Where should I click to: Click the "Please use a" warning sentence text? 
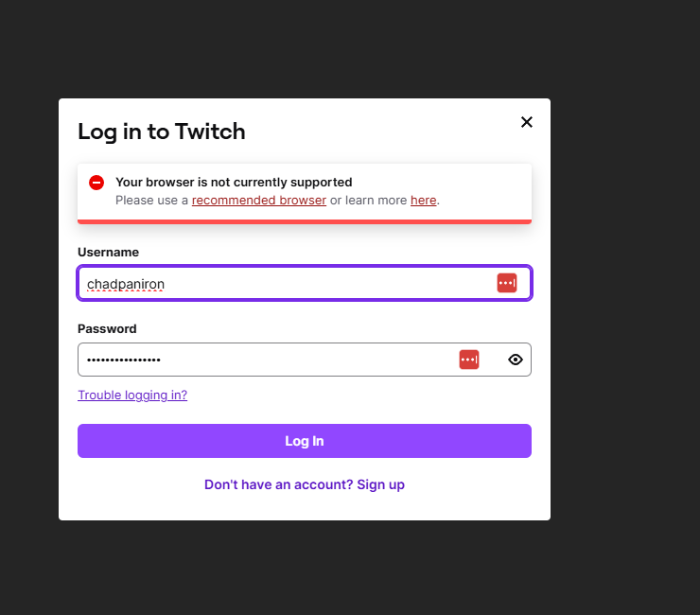click(151, 201)
